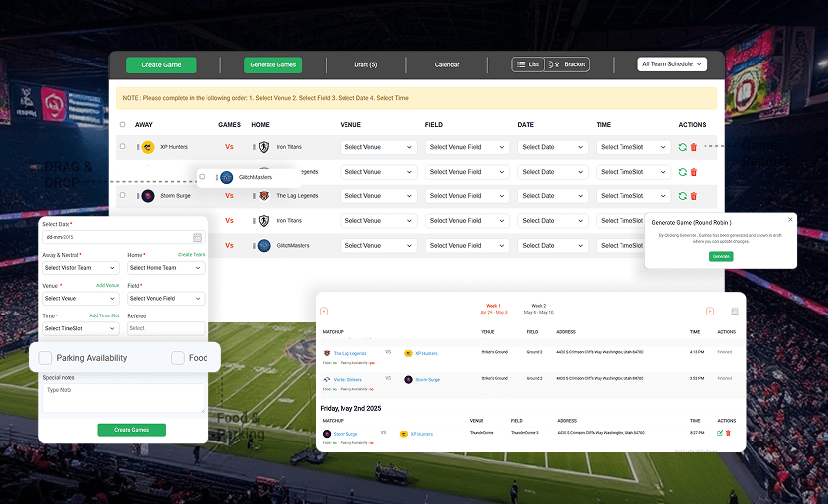Select Week 1 in schedule panel
This screenshot has width=828, height=504.
(493, 309)
